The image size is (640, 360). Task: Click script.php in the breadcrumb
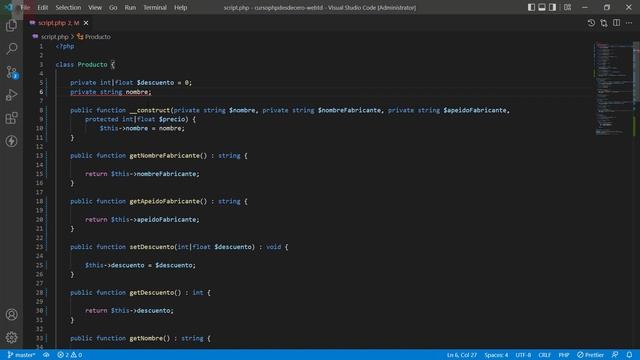[55, 37]
